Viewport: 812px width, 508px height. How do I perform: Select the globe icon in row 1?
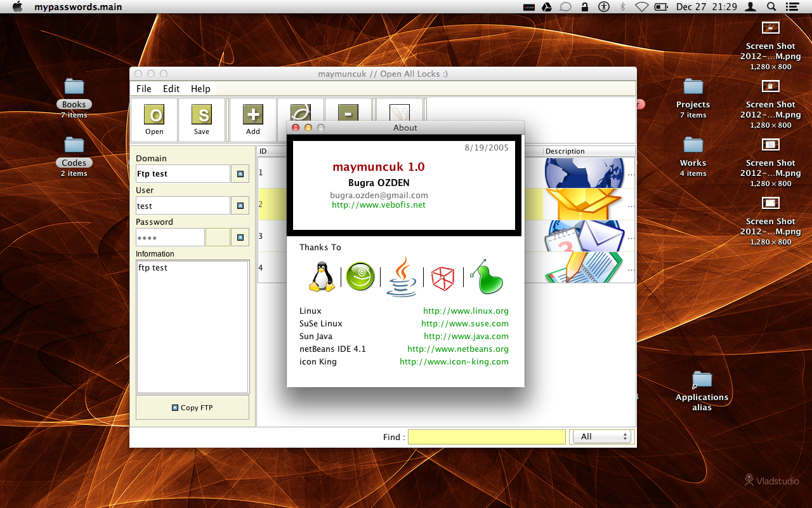584,173
